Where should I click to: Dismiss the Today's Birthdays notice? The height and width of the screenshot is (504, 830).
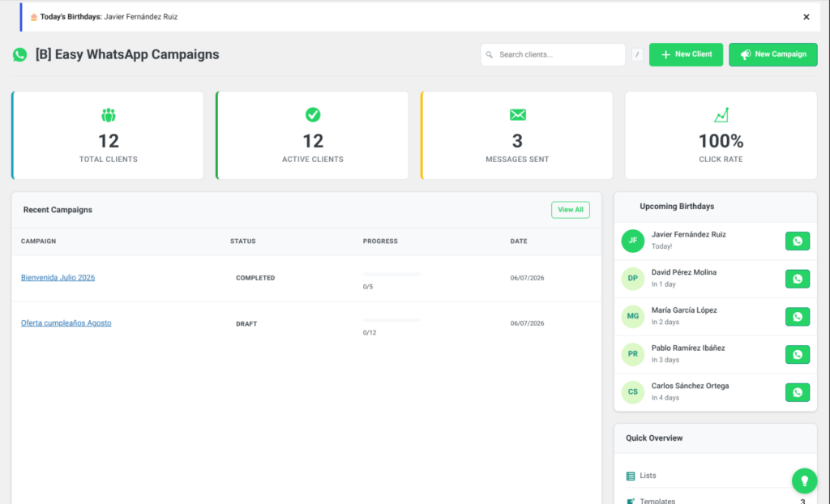[x=806, y=17]
